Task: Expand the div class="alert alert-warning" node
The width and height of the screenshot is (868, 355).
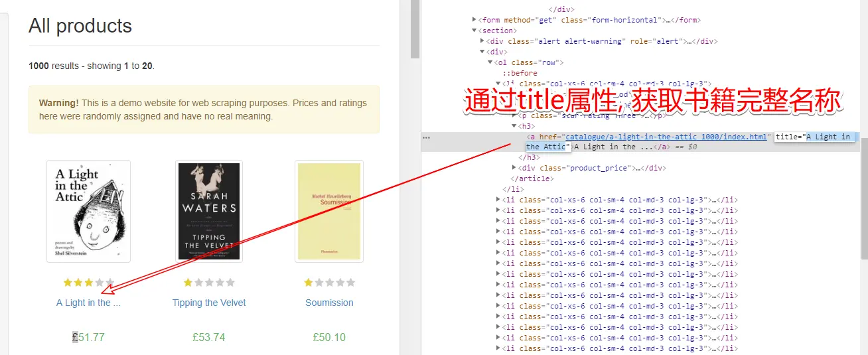Action: point(482,41)
